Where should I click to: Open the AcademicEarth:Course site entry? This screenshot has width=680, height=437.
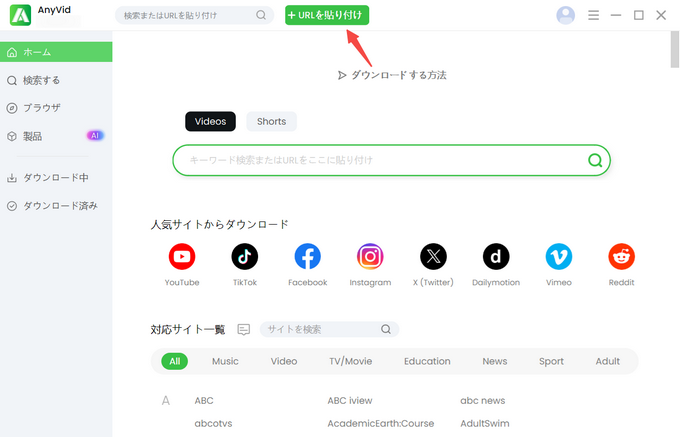pos(381,423)
